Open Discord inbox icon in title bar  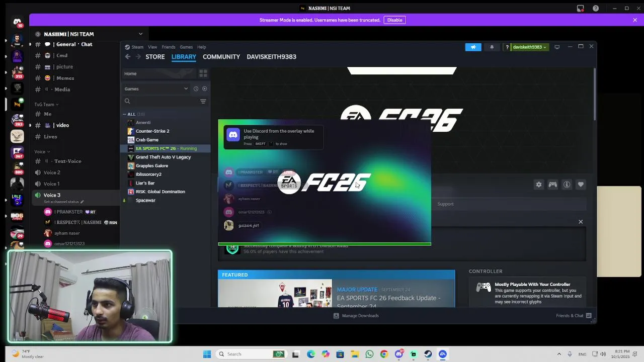pyautogui.click(x=580, y=8)
